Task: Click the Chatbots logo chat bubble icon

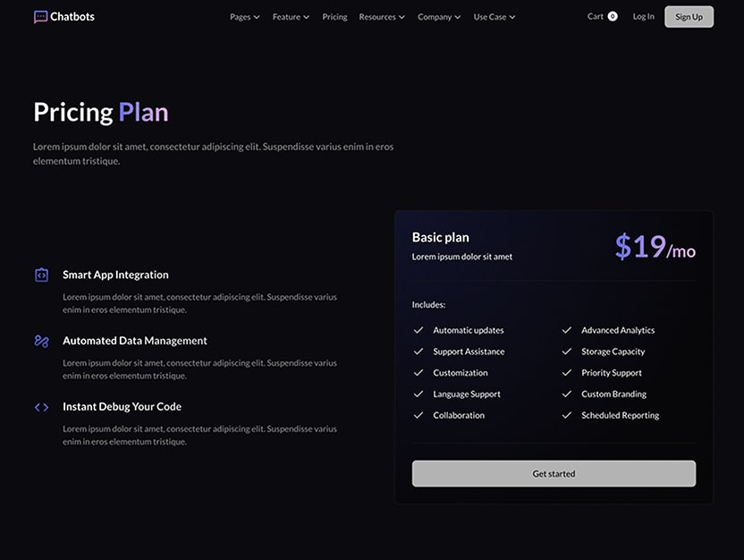Action: tap(38, 15)
